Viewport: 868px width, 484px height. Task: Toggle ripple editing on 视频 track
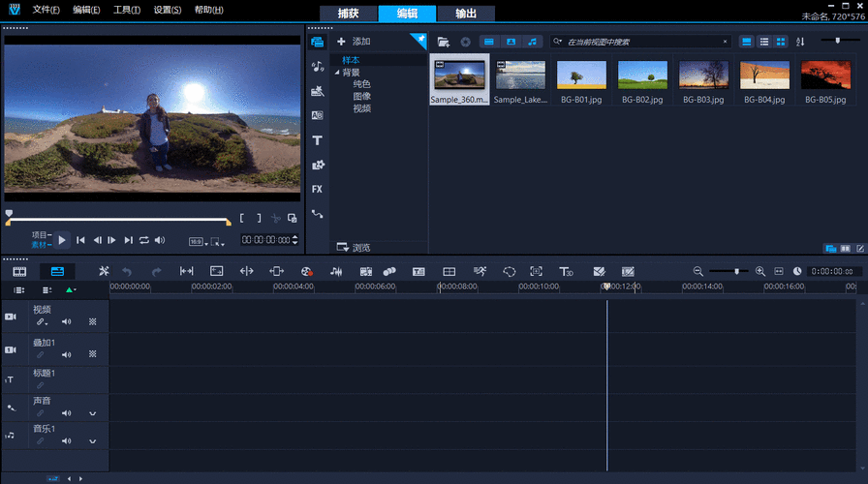tap(42, 322)
